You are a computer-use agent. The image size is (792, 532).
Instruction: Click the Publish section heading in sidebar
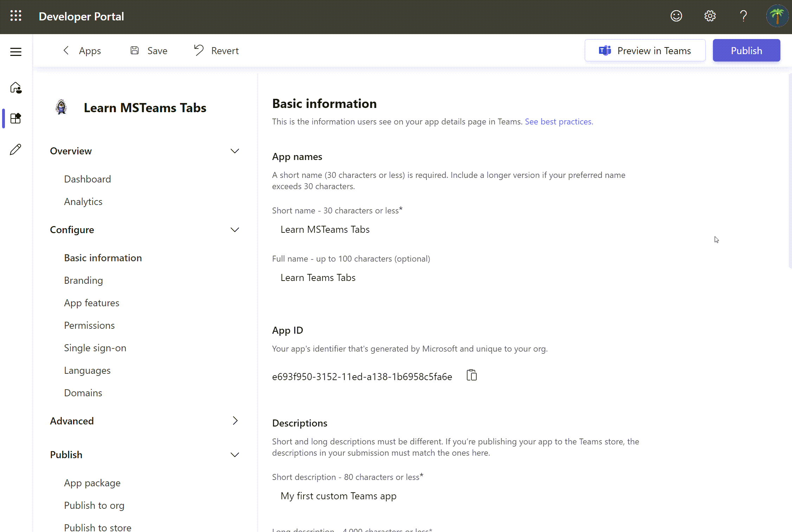tap(66, 455)
